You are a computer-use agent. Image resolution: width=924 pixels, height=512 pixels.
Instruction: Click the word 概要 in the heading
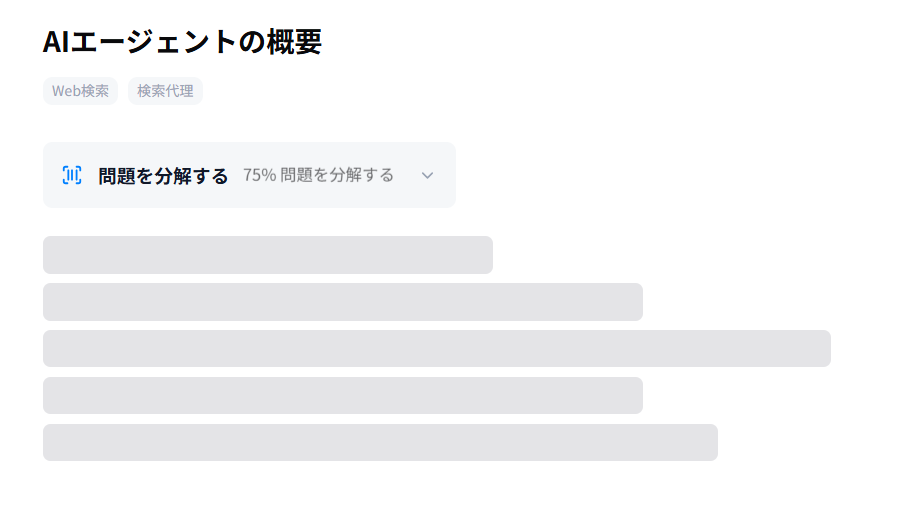pyautogui.click(x=294, y=42)
